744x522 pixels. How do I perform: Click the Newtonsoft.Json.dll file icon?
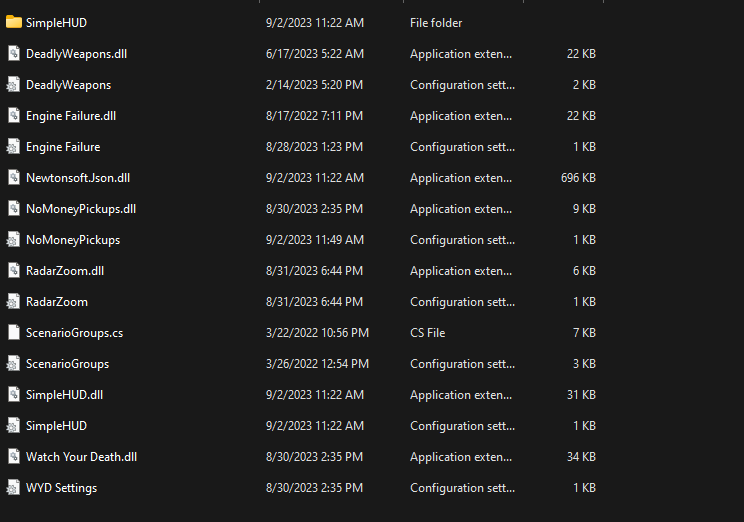point(14,177)
